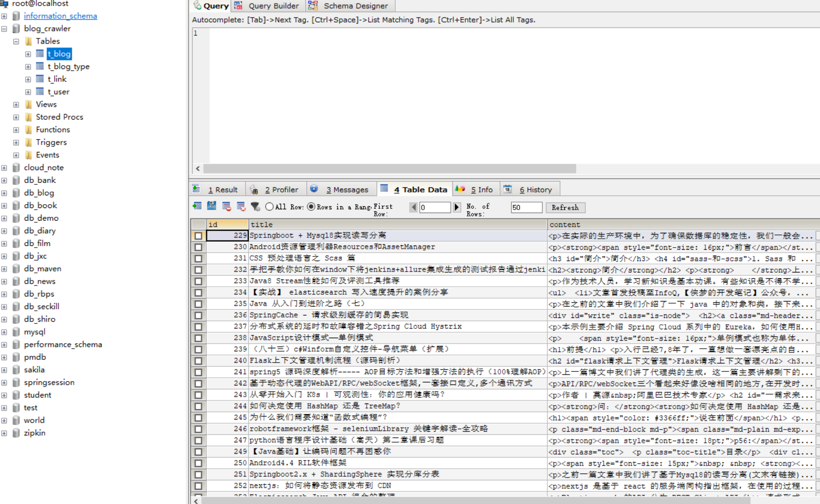Viewport: 820px width, 504px height.
Task: Expand the performance_schema database node
Action: 4,344
